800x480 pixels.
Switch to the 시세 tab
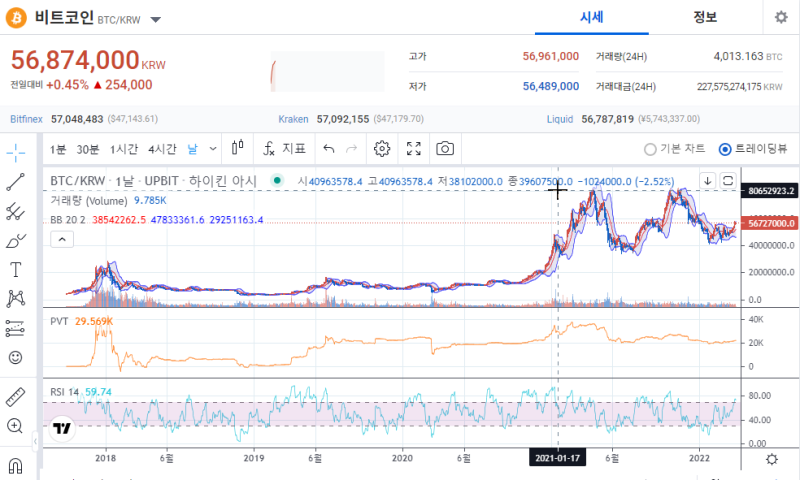[592, 17]
